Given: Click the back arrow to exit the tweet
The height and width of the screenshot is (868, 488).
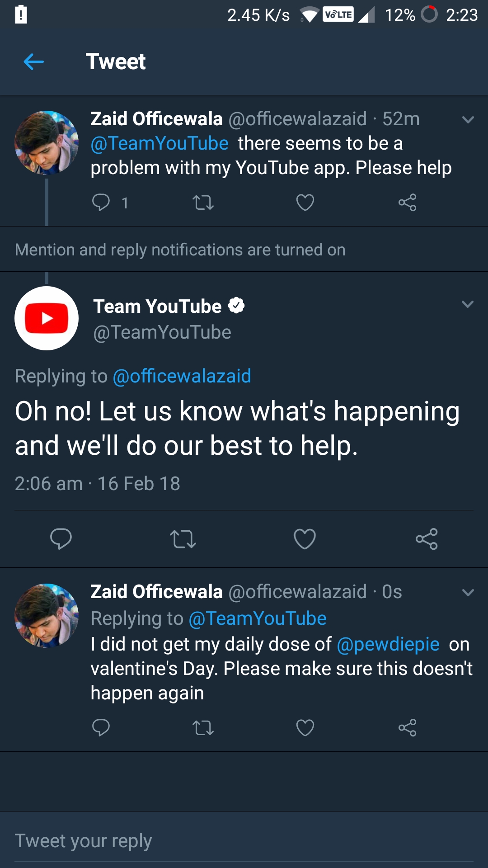Looking at the screenshot, I should click(33, 61).
